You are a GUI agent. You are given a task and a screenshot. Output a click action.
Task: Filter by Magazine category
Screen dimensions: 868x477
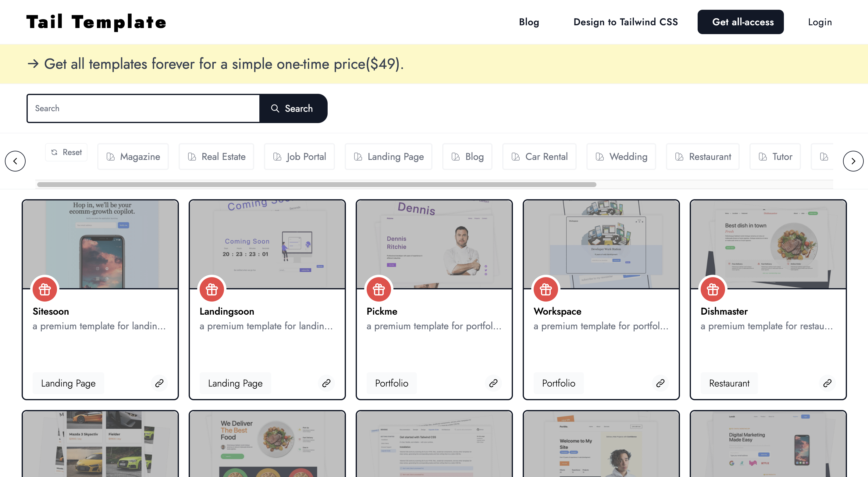133,157
